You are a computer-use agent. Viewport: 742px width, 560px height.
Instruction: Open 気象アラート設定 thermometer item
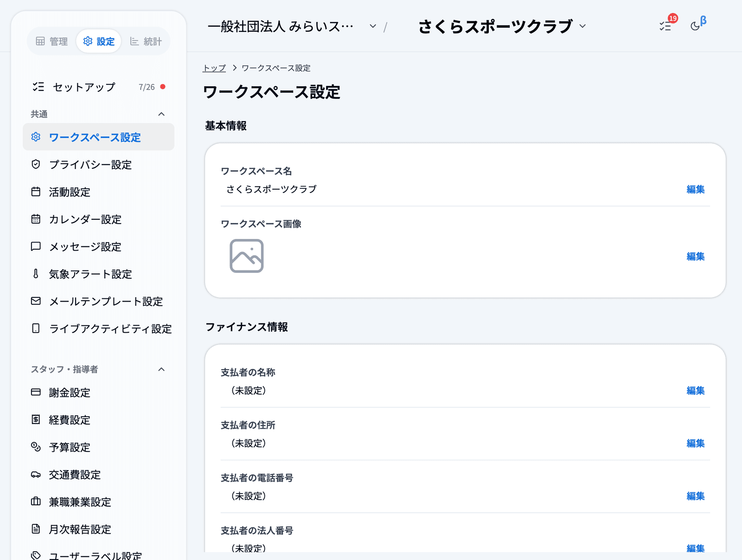(98, 274)
